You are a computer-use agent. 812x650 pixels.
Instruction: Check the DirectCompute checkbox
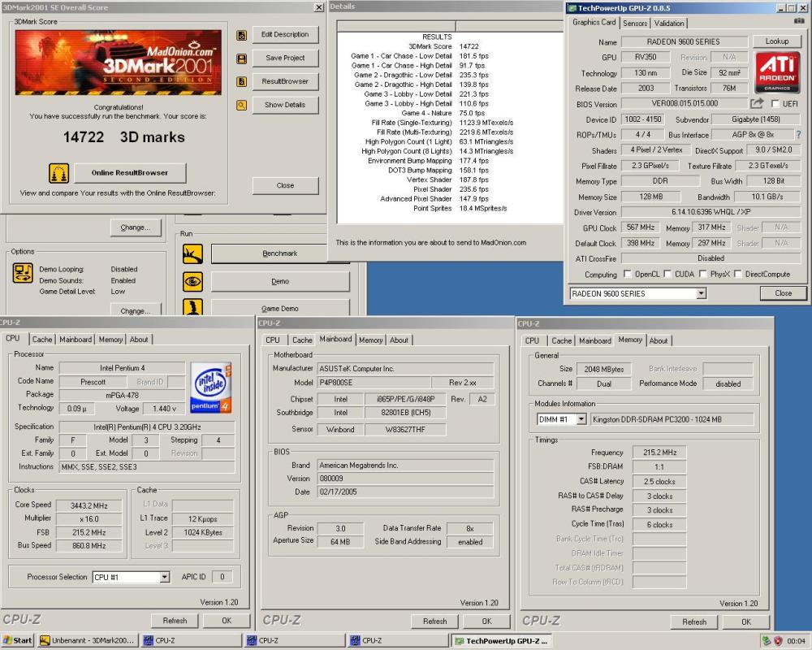tap(738, 274)
